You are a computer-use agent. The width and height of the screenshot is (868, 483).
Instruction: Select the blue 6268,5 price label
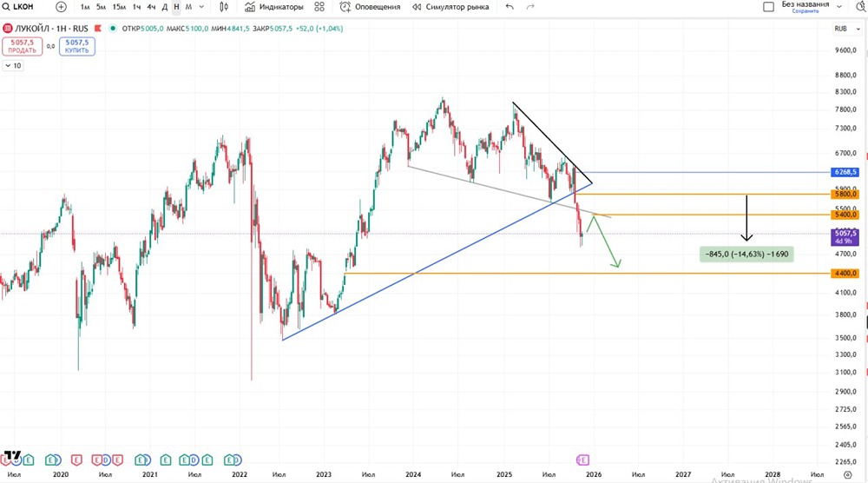click(x=845, y=172)
